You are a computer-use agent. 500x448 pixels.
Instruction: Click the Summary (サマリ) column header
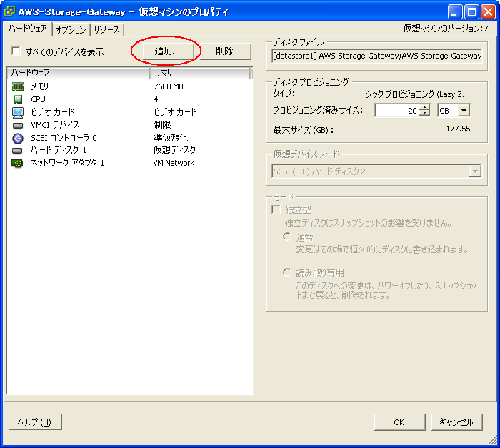tap(200, 73)
